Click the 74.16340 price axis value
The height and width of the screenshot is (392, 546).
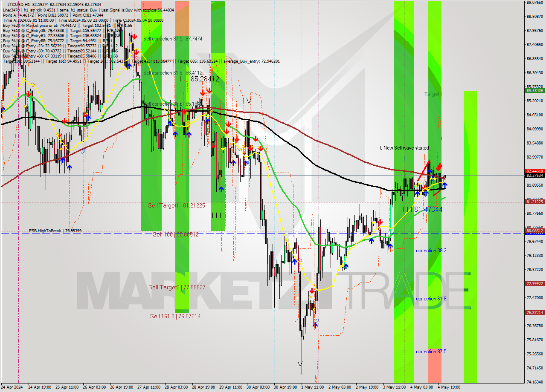[535, 382]
